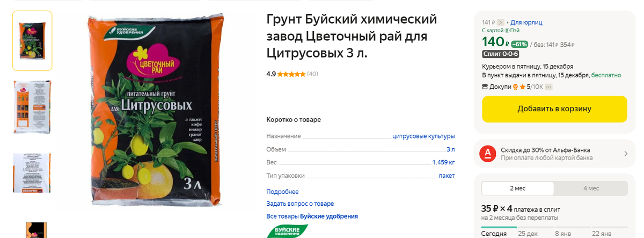Click the Сплит 0-0-6 badge
This screenshot has height=238, width=644.
(x=501, y=54)
